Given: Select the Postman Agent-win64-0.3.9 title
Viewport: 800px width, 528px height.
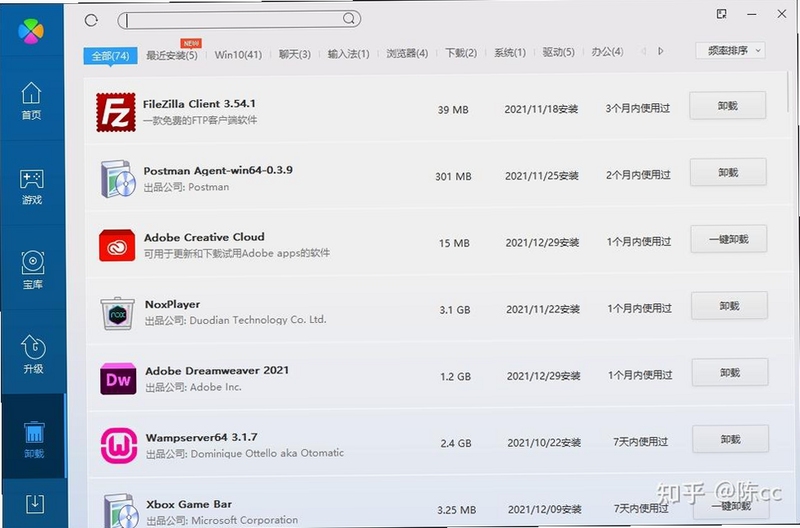Looking at the screenshot, I should (218, 170).
